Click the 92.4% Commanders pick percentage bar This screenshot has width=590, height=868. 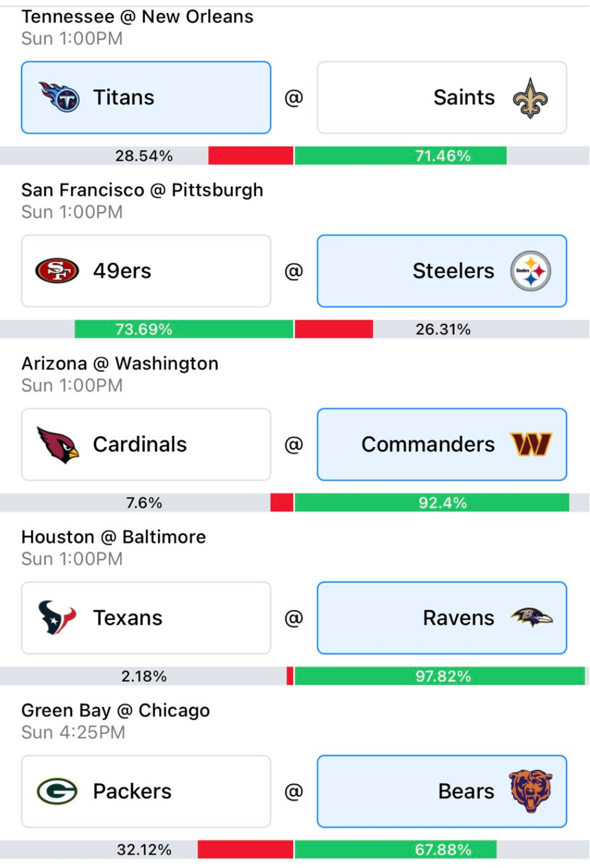click(431, 503)
